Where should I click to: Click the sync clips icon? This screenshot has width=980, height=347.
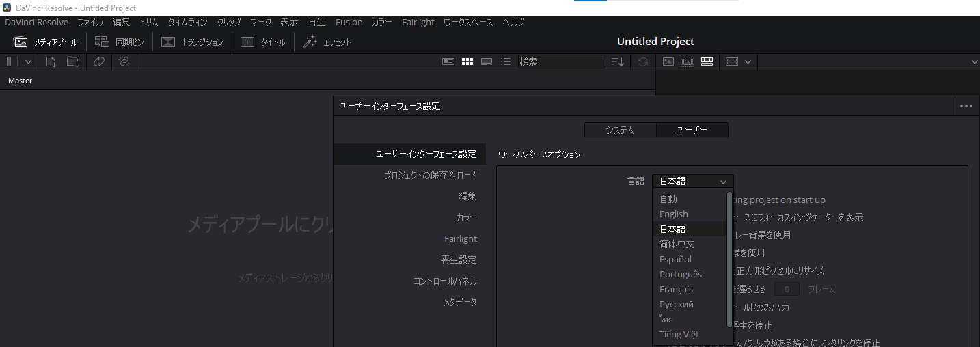99,61
